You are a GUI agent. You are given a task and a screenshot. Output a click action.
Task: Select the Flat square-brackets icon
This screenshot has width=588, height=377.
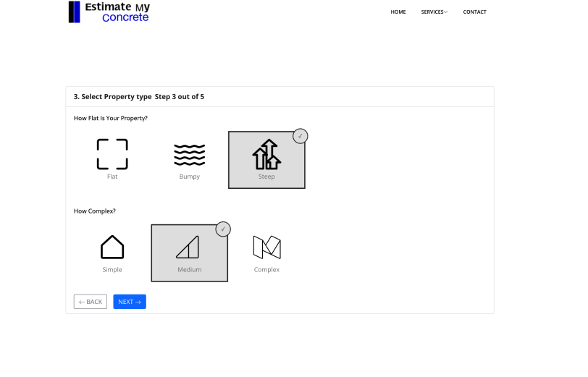pyautogui.click(x=112, y=153)
